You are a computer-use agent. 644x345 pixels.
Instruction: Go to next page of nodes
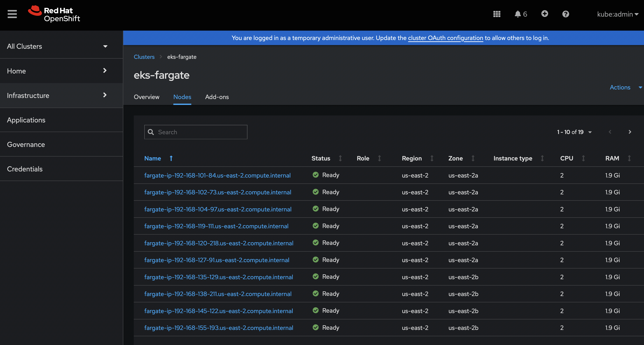pos(630,132)
